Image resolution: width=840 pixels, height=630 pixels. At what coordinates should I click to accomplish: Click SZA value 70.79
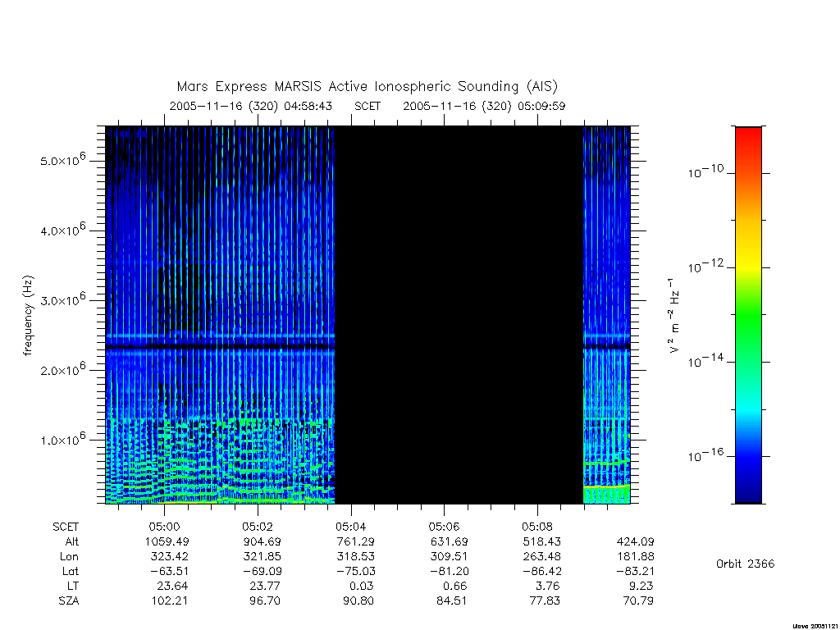point(637,601)
